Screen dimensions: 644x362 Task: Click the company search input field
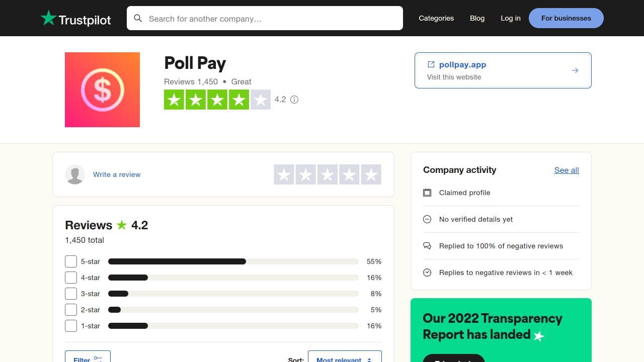point(265,18)
